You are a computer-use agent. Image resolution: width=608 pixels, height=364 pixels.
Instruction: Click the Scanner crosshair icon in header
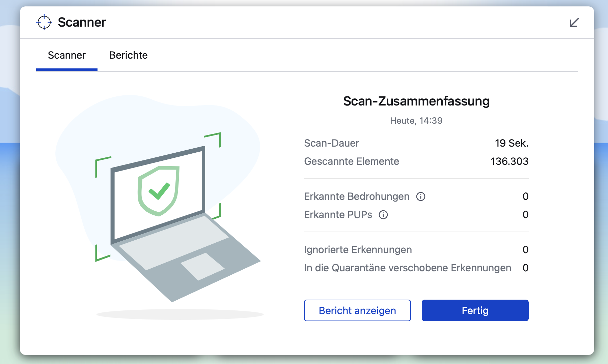click(44, 22)
